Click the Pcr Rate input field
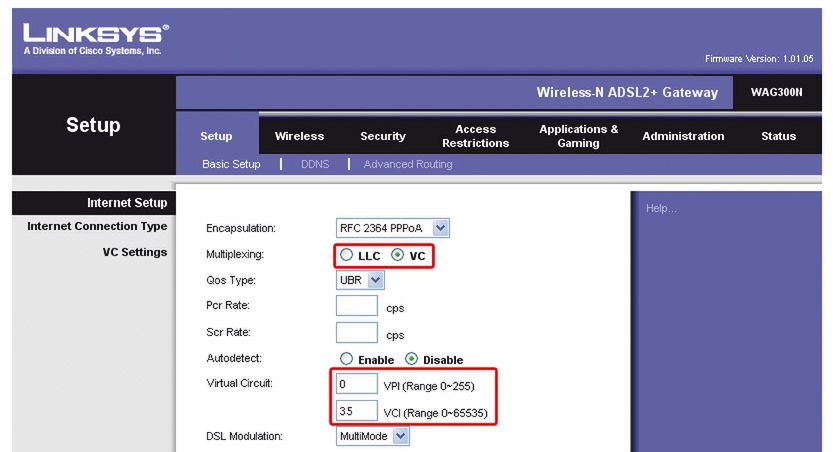Image resolution: width=833 pixels, height=452 pixels. 356,306
